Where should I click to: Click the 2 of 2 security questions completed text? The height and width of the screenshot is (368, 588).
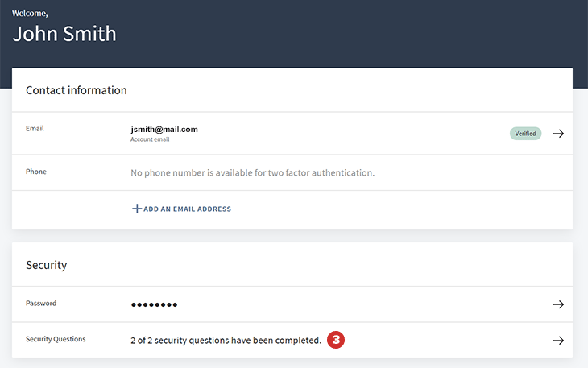tap(226, 341)
